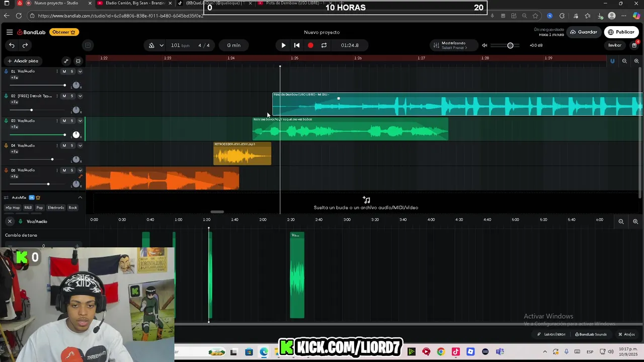Open the automation tool icon
Image resolution: width=644 pixels, height=362 pixels.
point(66,61)
